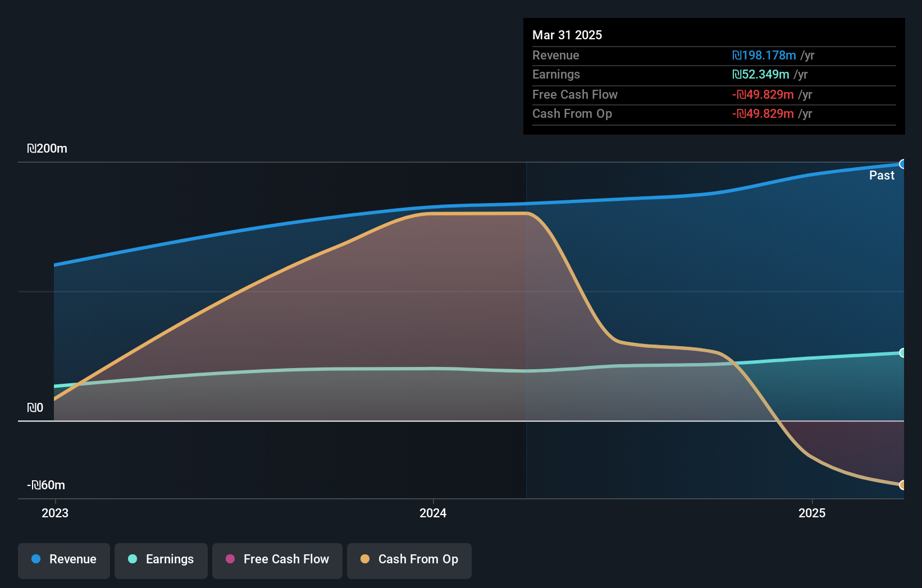Viewport: 922px width, 588px height.
Task: Click the 'Past' label on the chart
Action: [882, 176]
